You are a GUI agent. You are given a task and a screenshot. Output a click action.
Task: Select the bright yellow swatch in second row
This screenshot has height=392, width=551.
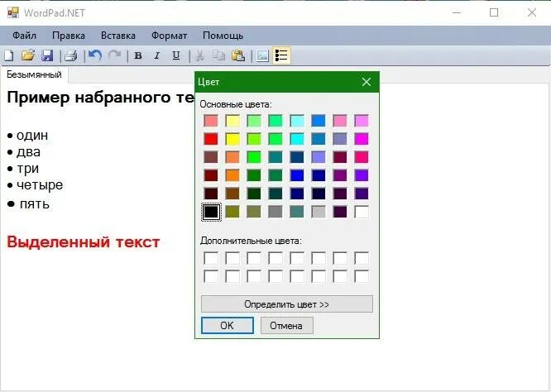(x=232, y=139)
